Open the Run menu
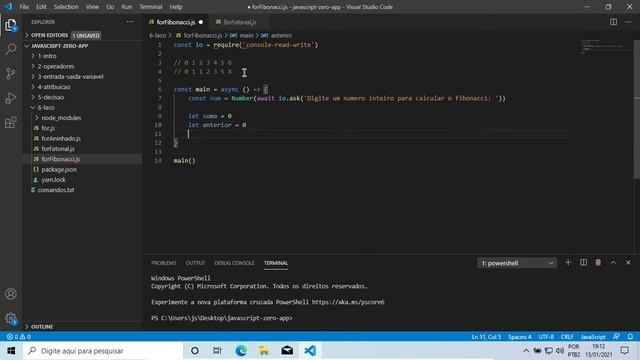 click(127, 7)
